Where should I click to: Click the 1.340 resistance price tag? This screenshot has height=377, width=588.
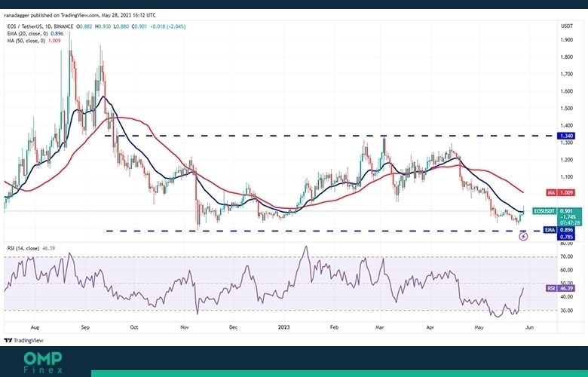pyautogui.click(x=566, y=136)
